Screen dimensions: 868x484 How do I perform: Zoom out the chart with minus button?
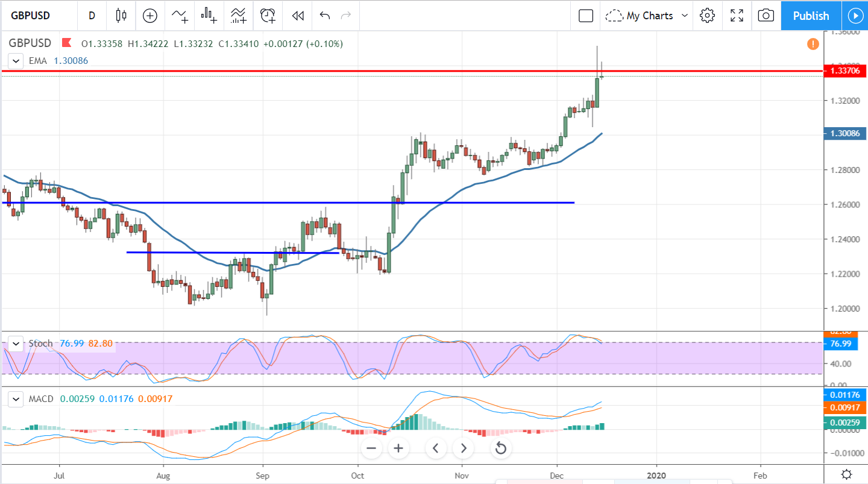click(371, 448)
